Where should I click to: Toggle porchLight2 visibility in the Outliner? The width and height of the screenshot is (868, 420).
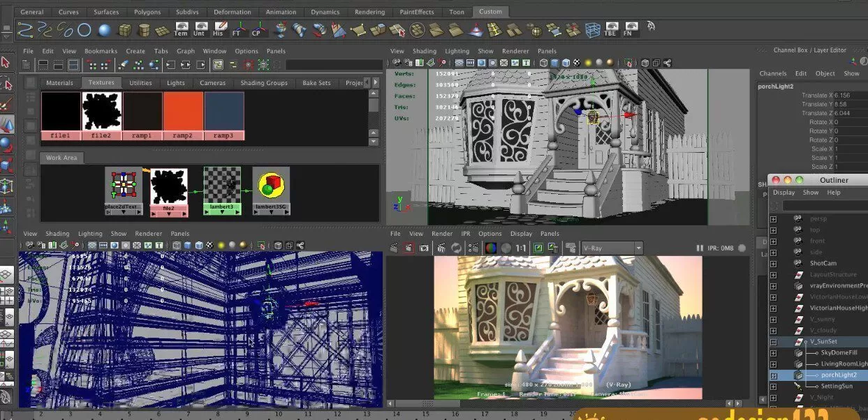(x=773, y=375)
